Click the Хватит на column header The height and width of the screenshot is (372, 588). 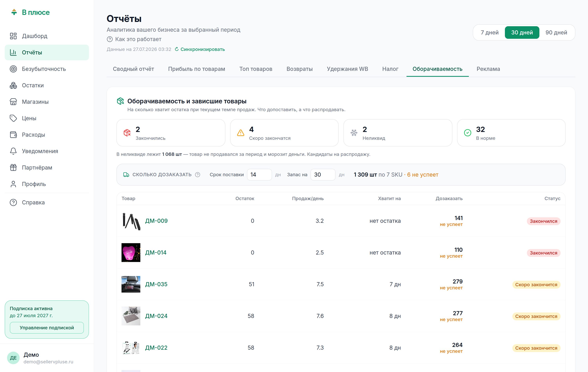tap(389, 199)
